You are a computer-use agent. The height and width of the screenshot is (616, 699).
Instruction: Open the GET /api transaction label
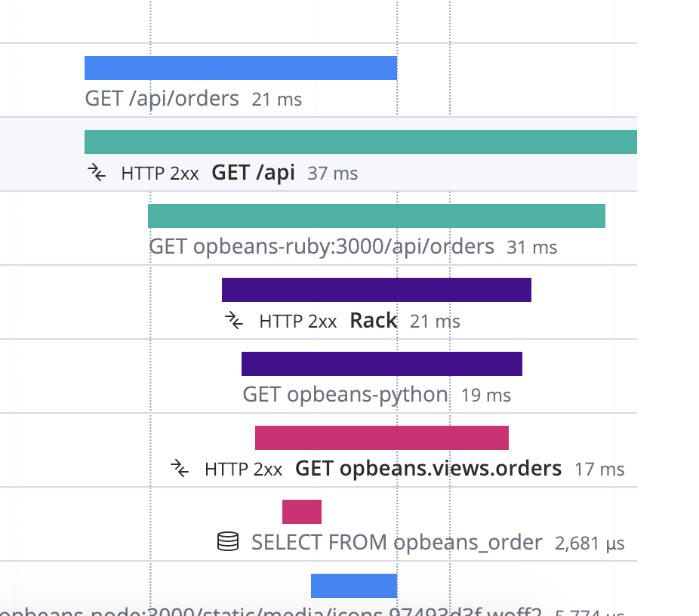click(252, 173)
